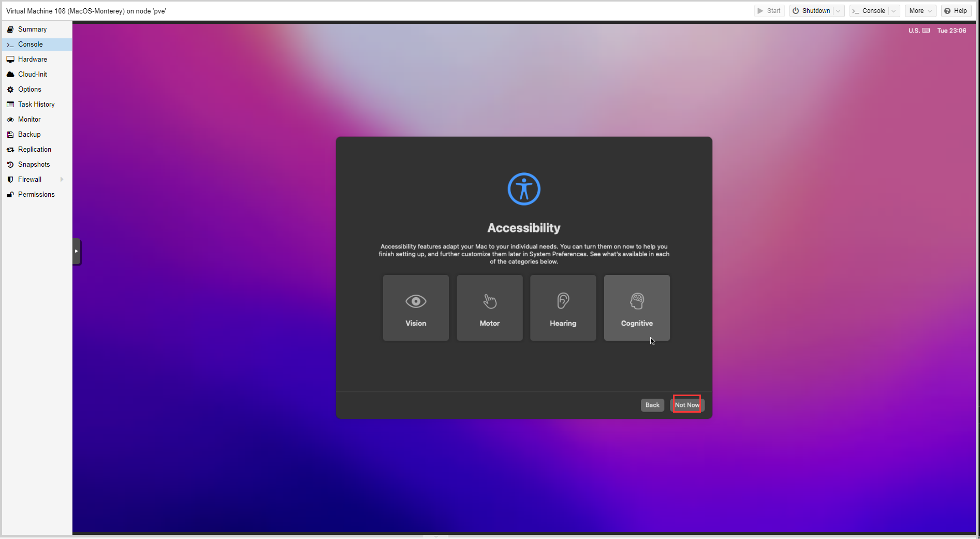The image size is (980, 539).
Task: Open the Console dropdown arrow in toolbar
Action: pos(894,11)
